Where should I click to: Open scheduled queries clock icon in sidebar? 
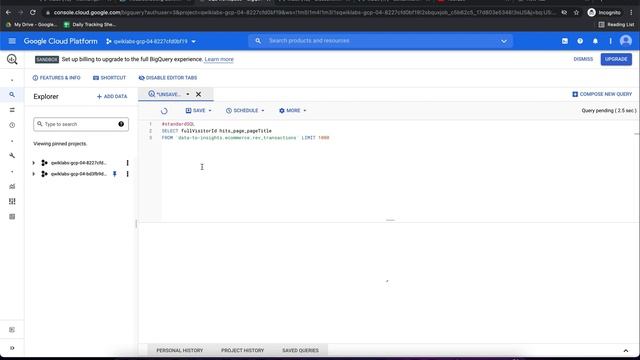[x=12, y=125]
